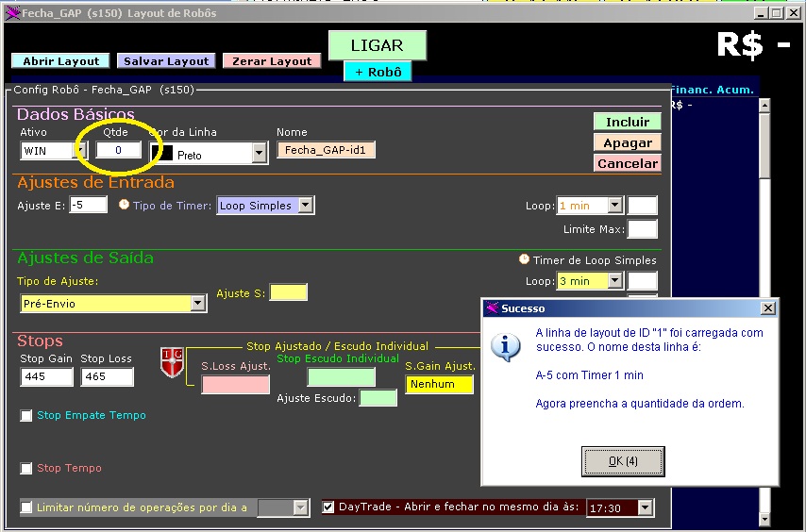Click the clock icon beside Tipo de Timer
This screenshot has width=806, height=532.
click(x=125, y=205)
